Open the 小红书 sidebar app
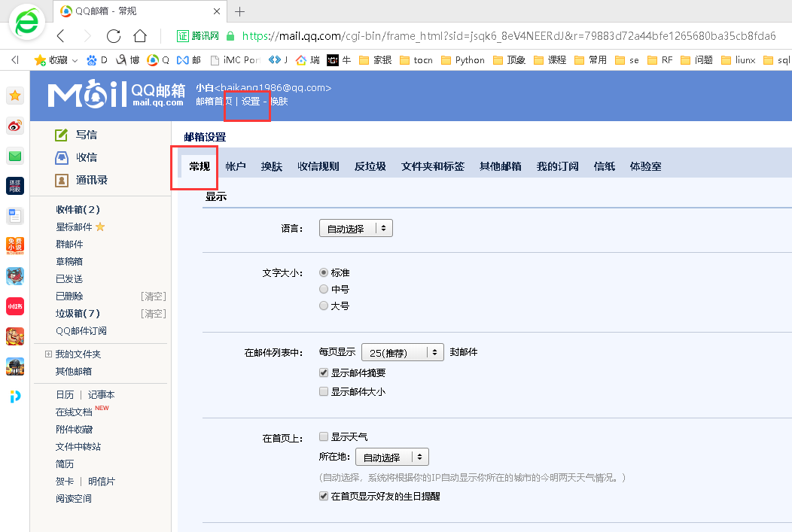 click(15, 306)
